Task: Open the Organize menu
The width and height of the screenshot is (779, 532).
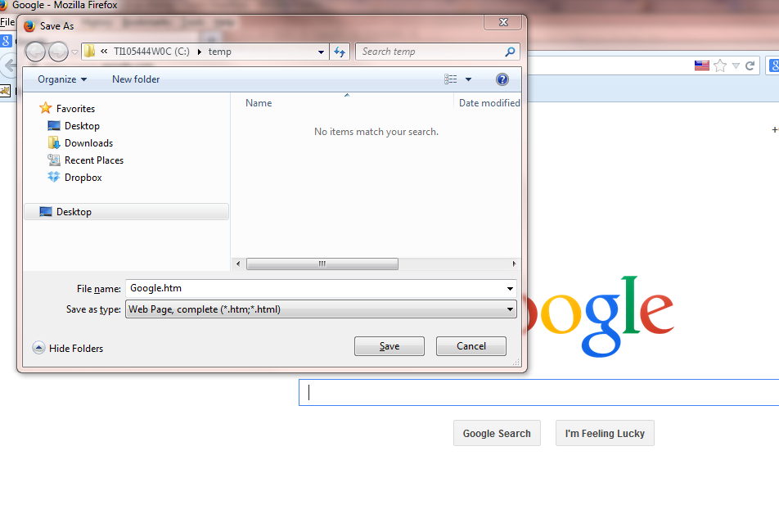Action: coord(62,79)
